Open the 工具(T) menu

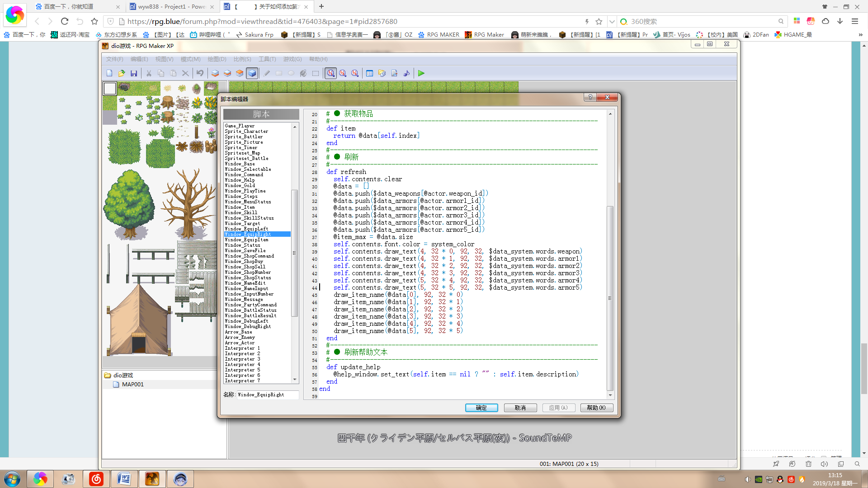(x=267, y=59)
